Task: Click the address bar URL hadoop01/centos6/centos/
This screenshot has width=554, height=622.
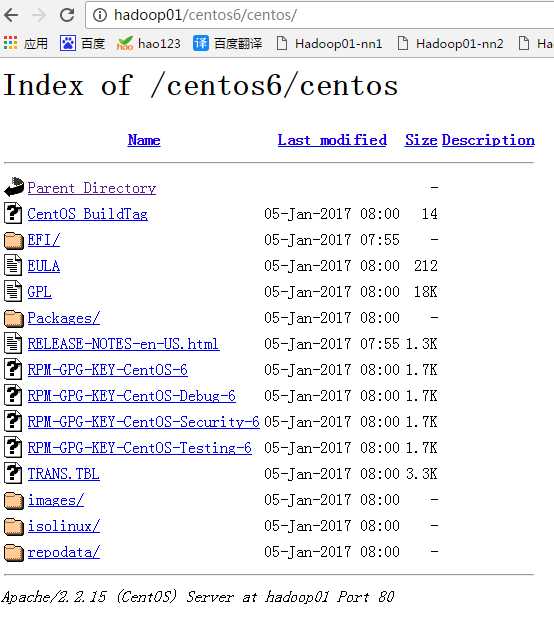Action: coord(205,15)
